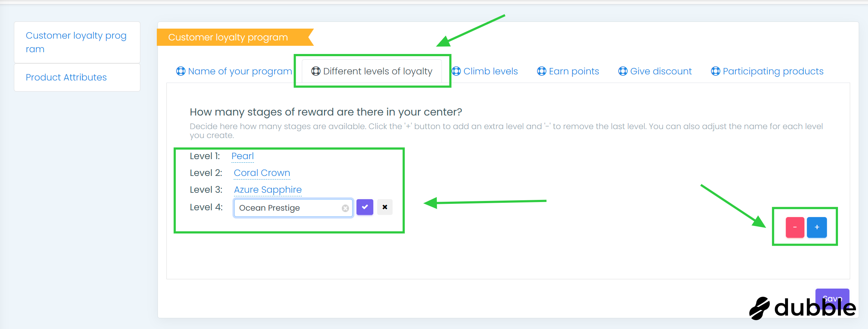Clear the Ocean Prestige text field
The height and width of the screenshot is (329, 868).
(x=345, y=208)
